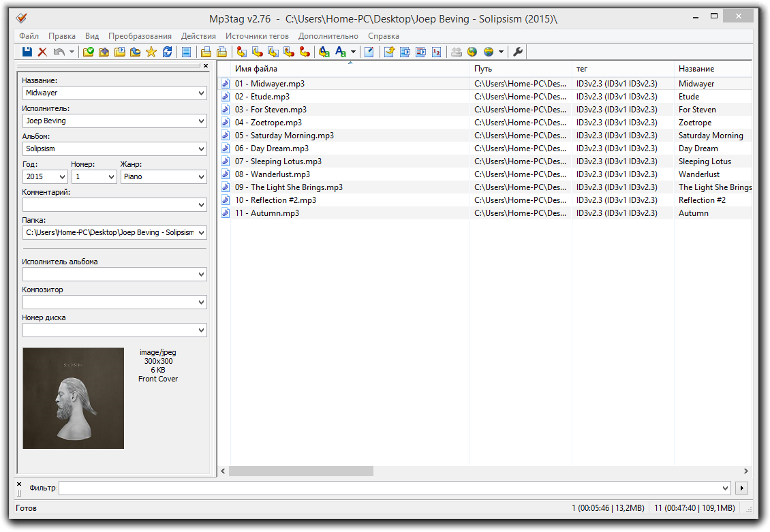Open the Файл menu
The width and height of the screenshot is (770, 532).
pos(29,36)
